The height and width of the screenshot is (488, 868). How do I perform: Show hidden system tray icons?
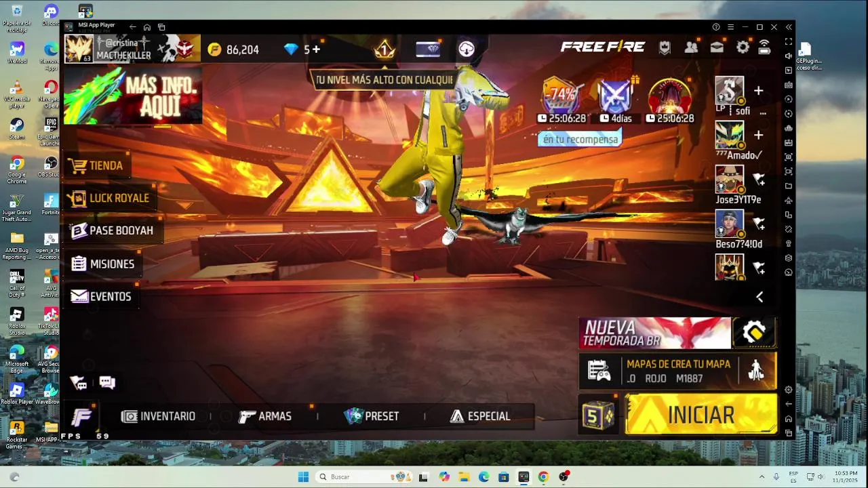(x=762, y=476)
